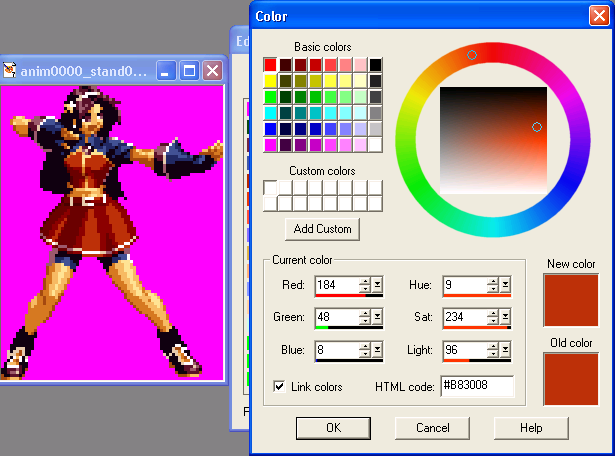This screenshot has height=456, width=615.
Task: Select the white basic color swatch
Action: pos(375,145)
